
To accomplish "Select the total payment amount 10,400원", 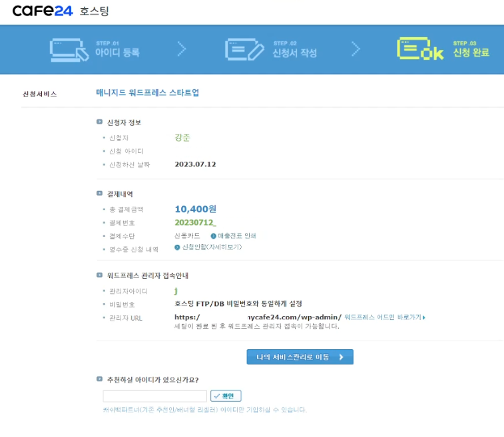I will coord(196,209).
